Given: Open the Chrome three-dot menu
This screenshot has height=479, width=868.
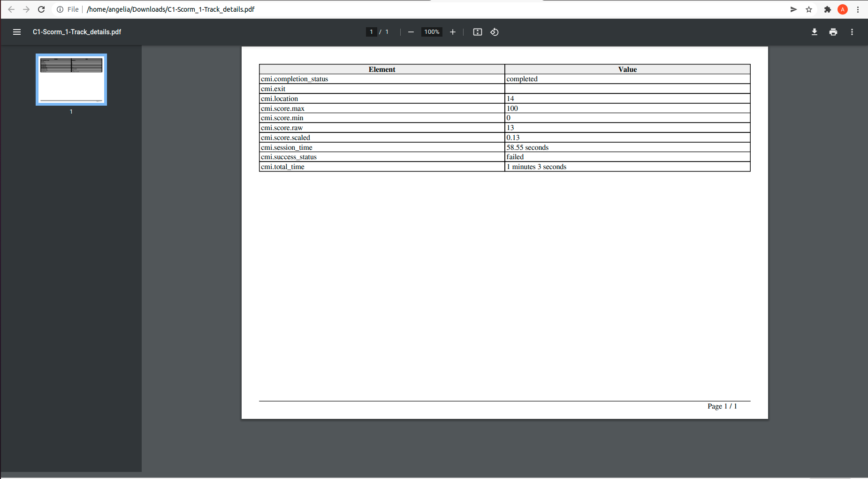Looking at the screenshot, I should pos(858,9).
